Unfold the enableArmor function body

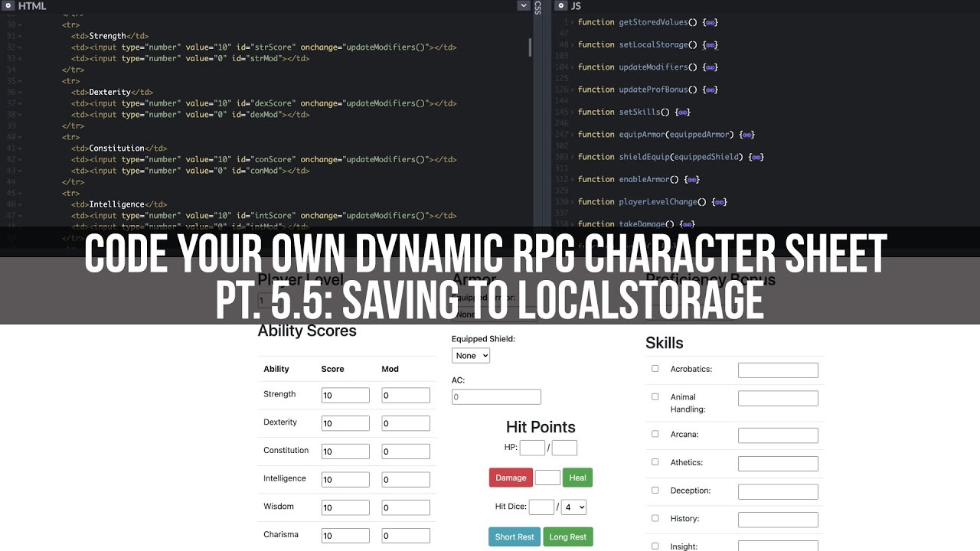(x=691, y=179)
